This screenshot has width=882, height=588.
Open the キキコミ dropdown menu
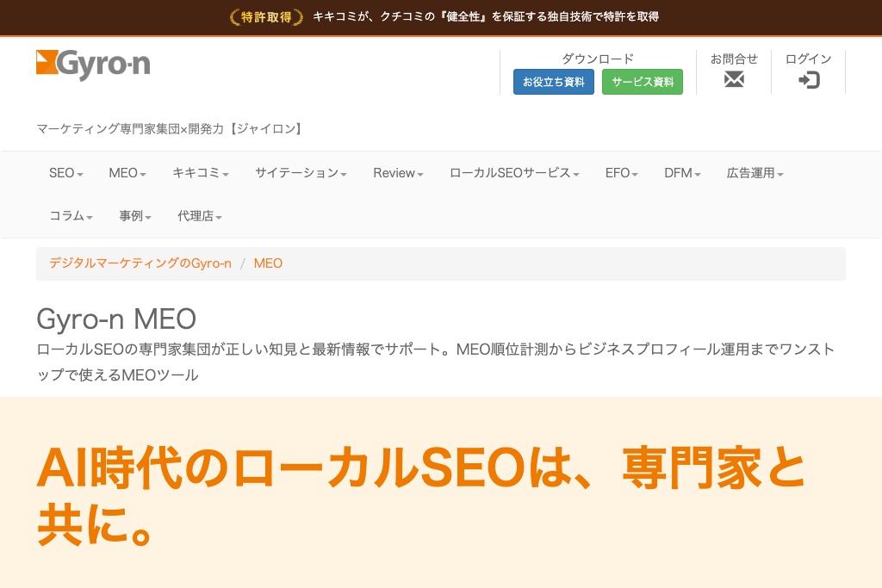click(201, 173)
